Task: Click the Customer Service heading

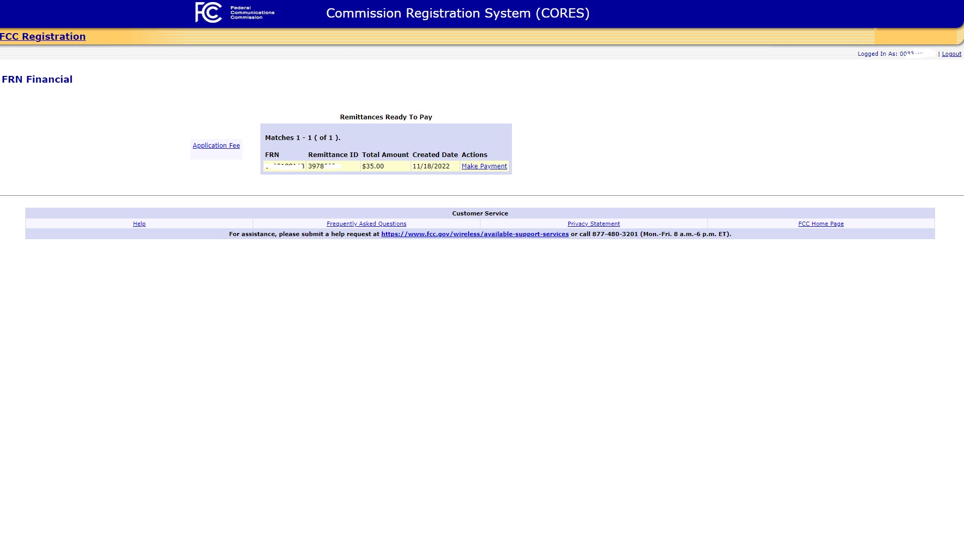Action: [480, 213]
